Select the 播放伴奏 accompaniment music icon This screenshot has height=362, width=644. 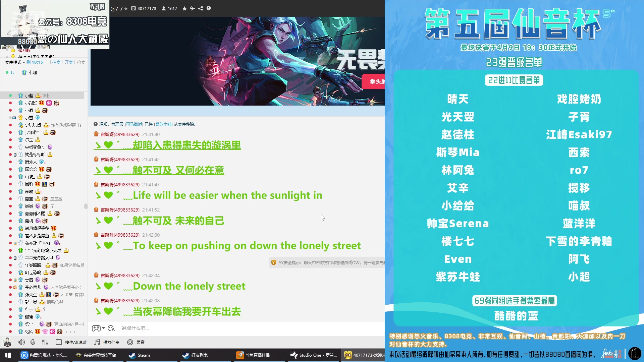97,342
